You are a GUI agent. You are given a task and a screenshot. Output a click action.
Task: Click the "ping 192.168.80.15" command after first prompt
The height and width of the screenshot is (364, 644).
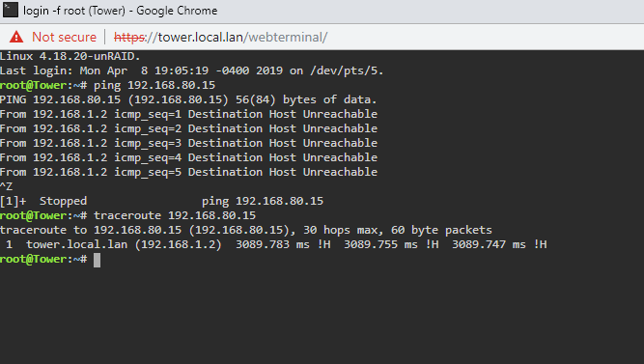pyautogui.click(x=154, y=86)
